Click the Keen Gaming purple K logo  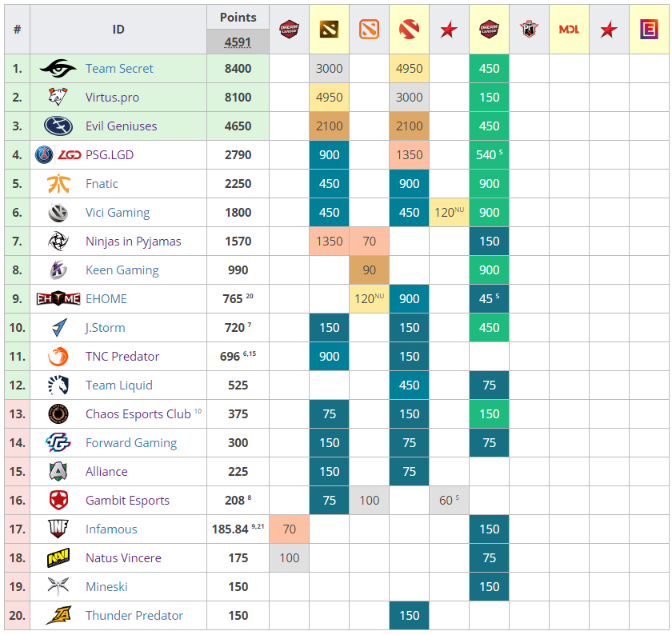coord(58,270)
